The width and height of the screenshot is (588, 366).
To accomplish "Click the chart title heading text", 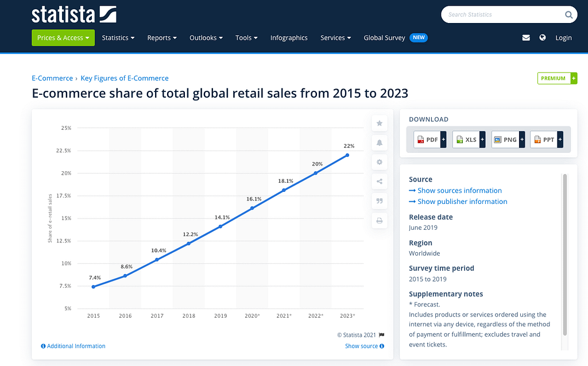I will (x=220, y=93).
